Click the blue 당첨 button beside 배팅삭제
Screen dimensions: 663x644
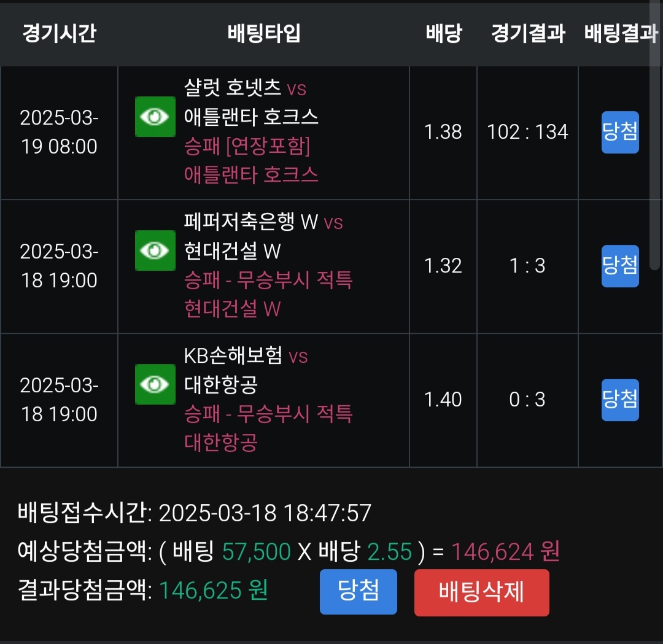[359, 592]
